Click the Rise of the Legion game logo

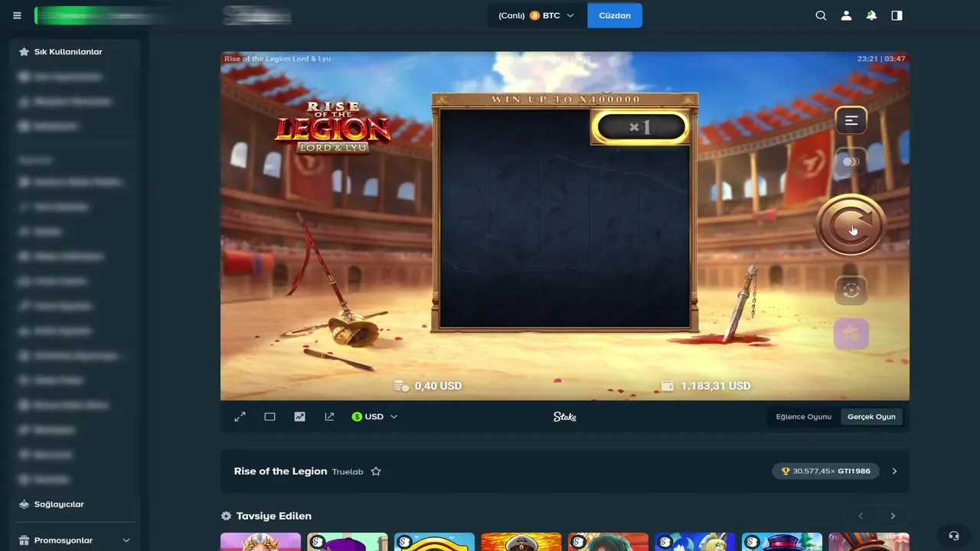332,127
